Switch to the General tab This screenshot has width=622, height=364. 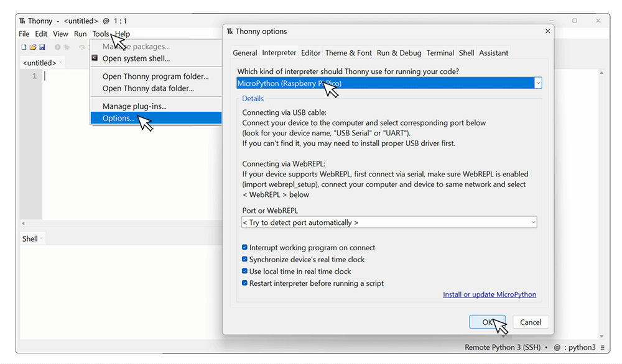pos(244,53)
